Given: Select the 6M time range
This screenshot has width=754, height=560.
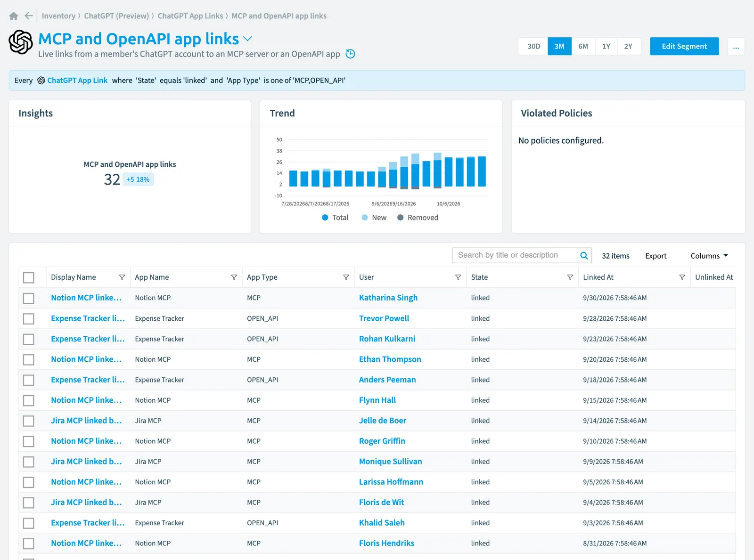Looking at the screenshot, I should click(x=583, y=46).
